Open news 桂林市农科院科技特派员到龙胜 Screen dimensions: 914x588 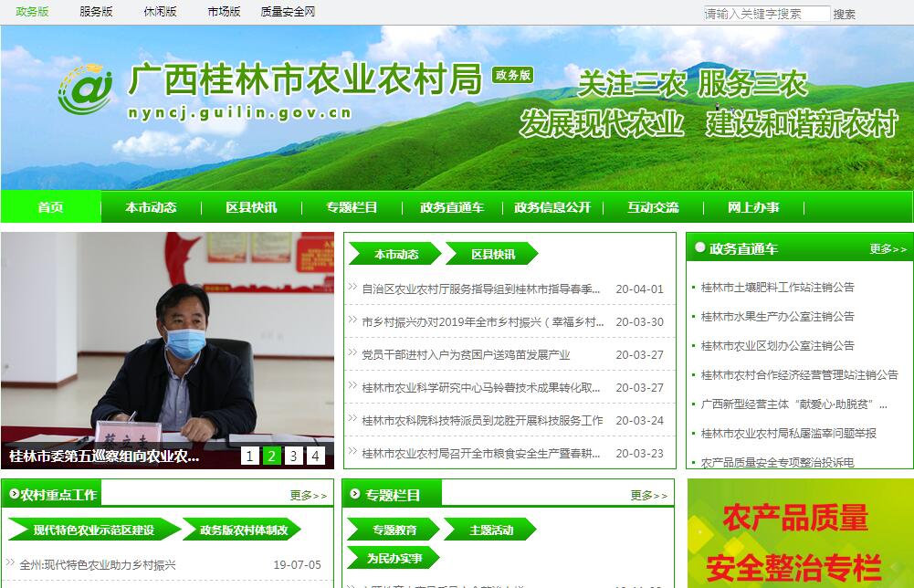pos(483,420)
